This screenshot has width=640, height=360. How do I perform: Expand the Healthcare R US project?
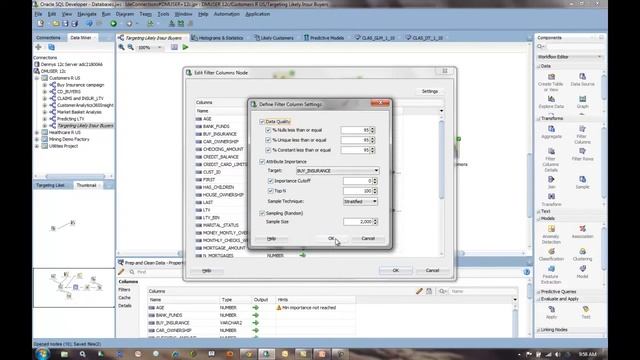pos(37,133)
